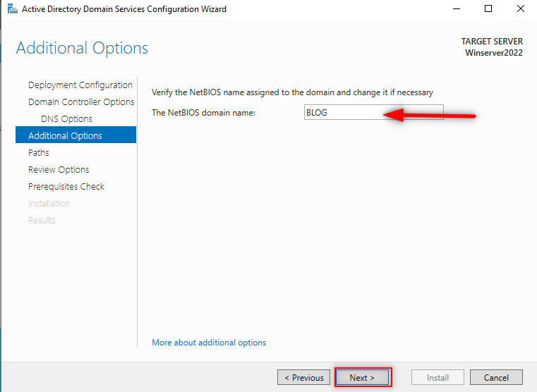Switch to the Prerequisites Check step
The image size is (537, 392).
tap(66, 187)
